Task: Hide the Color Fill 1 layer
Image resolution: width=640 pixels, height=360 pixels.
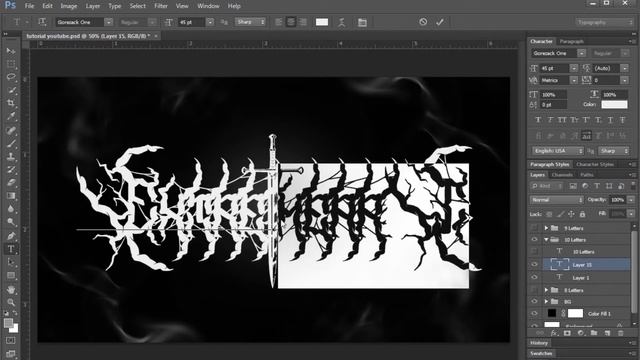Action: click(534, 313)
